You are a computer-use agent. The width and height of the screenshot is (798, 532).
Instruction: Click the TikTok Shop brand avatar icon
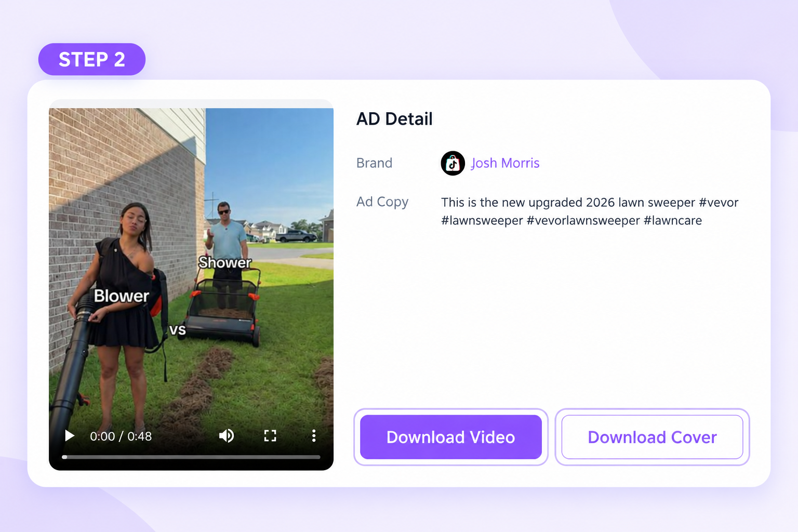pyautogui.click(x=453, y=163)
